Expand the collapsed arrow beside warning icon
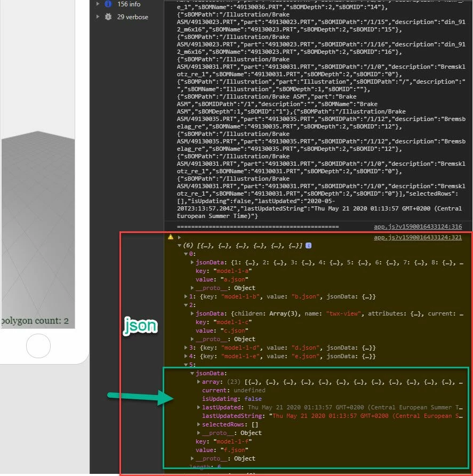Viewport: 473px width, 476px height. (180, 237)
